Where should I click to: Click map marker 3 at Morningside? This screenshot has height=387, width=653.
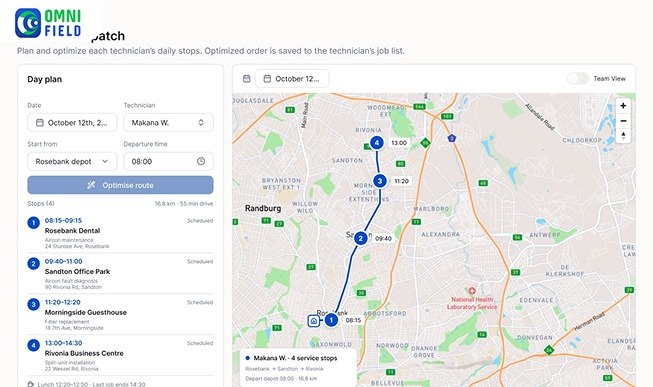(x=379, y=181)
